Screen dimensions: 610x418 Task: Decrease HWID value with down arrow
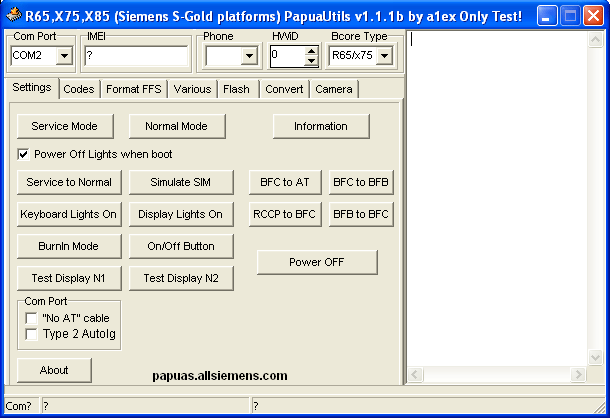(x=311, y=61)
